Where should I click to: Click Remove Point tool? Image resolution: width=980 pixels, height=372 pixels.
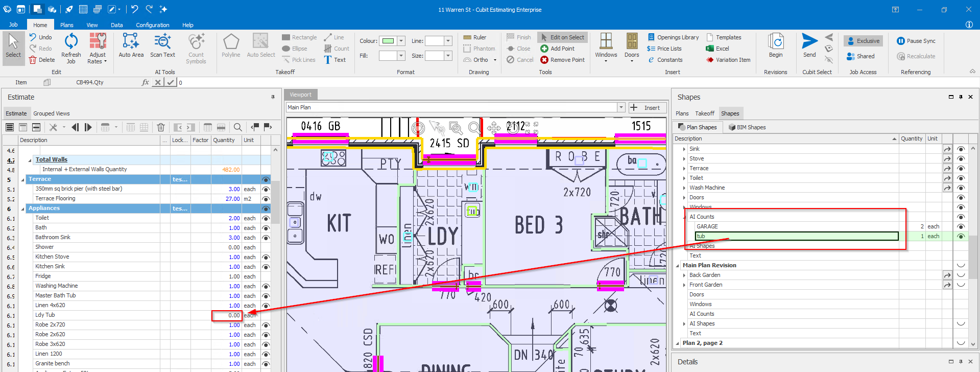click(563, 60)
